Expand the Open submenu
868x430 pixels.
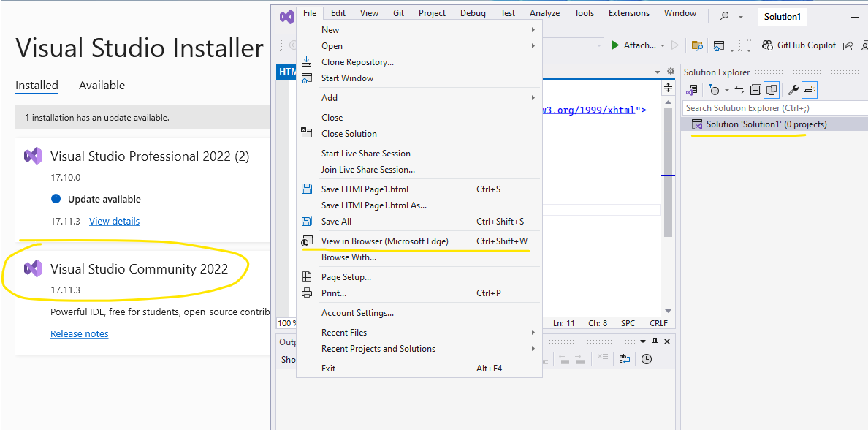[x=533, y=45]
